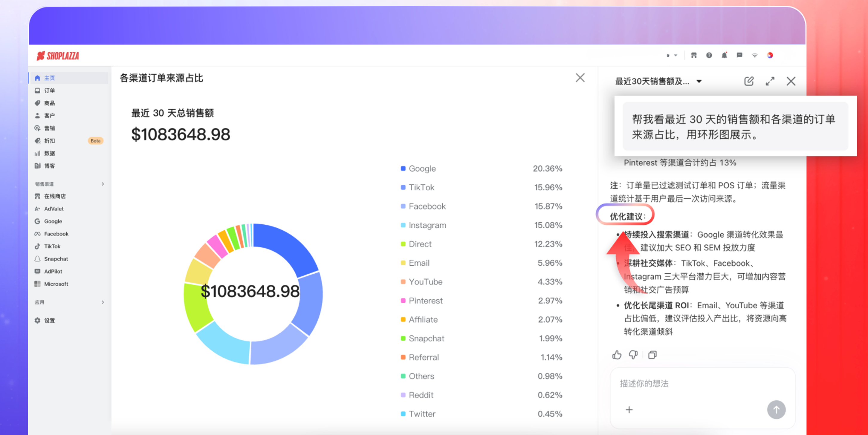Copy the assistant response
The image size is (868, 435).
pyautogui.click(x=652, y=355)
